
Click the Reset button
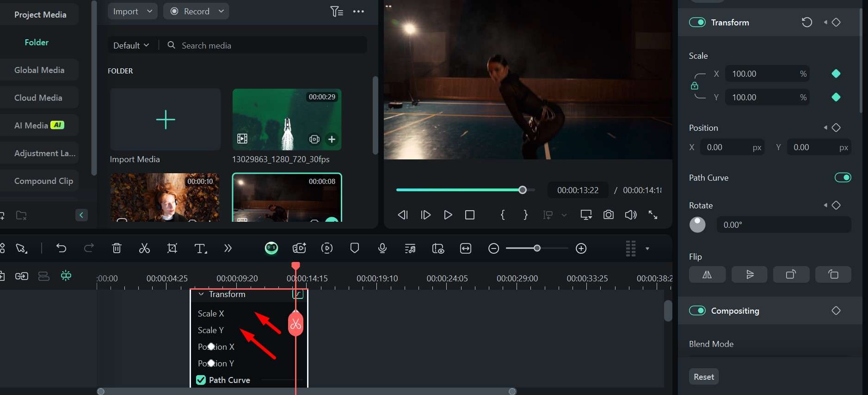tap(703, 377)
